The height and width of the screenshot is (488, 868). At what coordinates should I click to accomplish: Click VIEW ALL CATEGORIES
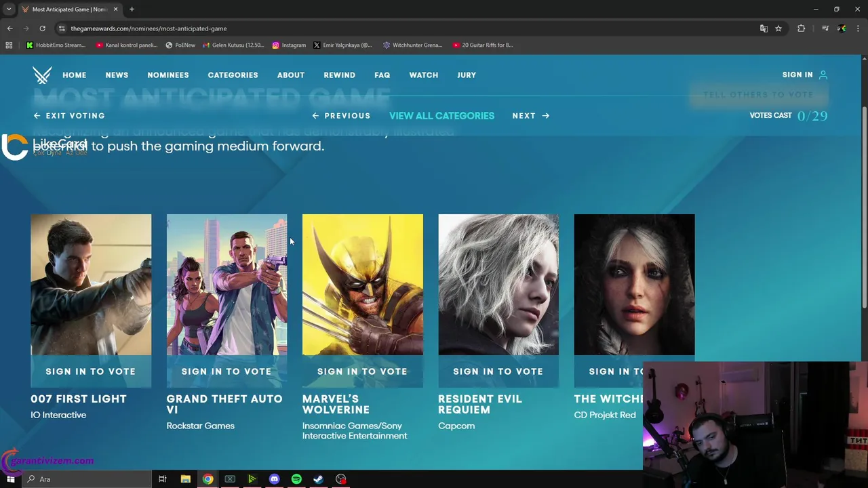[441, 116]
